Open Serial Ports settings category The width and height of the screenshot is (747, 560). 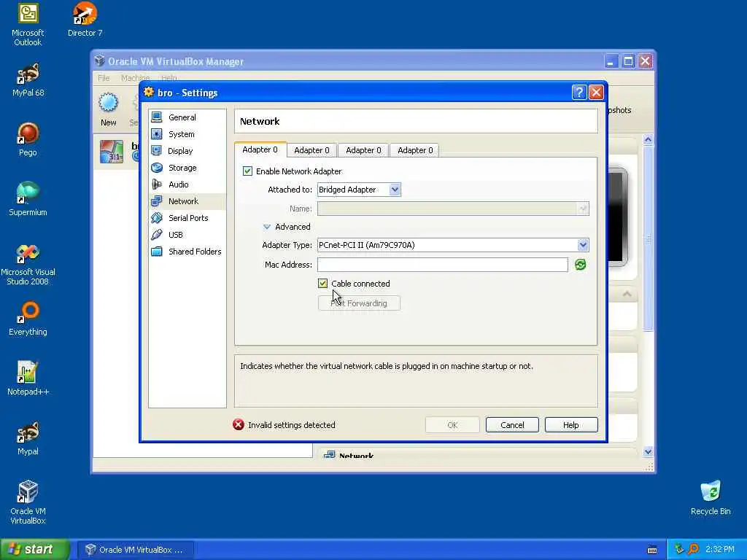tap(187, 218)
